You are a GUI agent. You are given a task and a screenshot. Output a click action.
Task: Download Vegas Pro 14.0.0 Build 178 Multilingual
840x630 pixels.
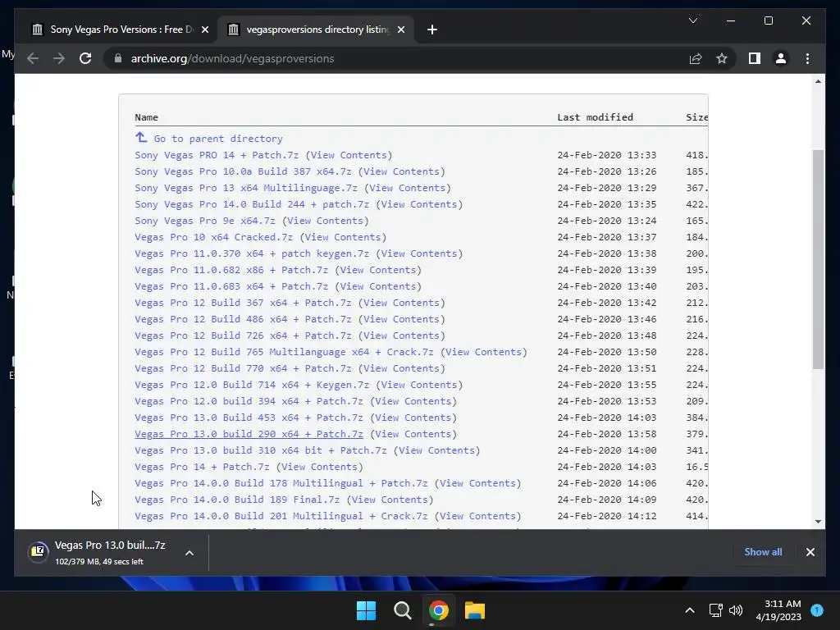(281, 483)
